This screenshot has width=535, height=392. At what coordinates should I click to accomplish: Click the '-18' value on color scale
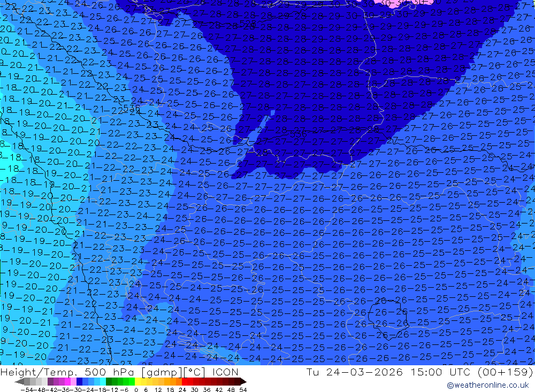point(100,390)
